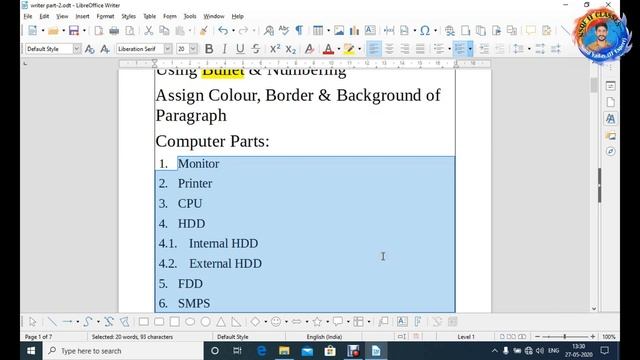Image resolution: width=640 pixels, height=360 pixels.
Task: Open the Tools menu
Action: (x=190, y=16)
